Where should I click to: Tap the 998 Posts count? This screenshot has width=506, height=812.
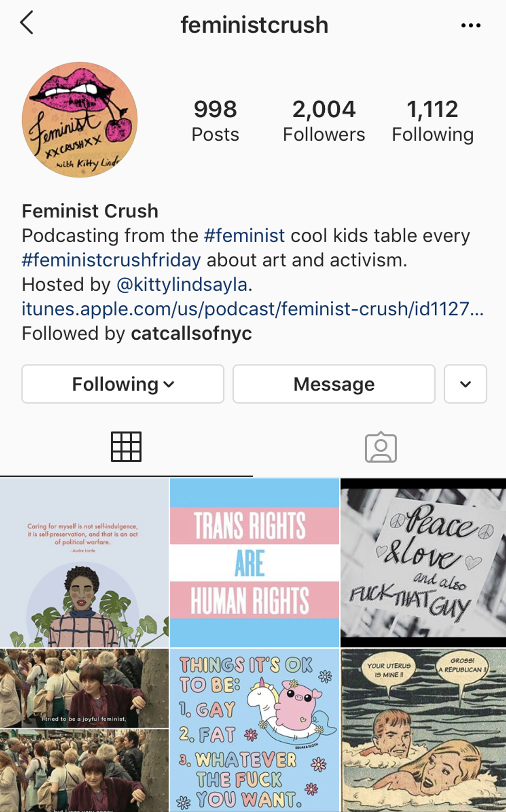pyautogui.click(x=215, y=121)
